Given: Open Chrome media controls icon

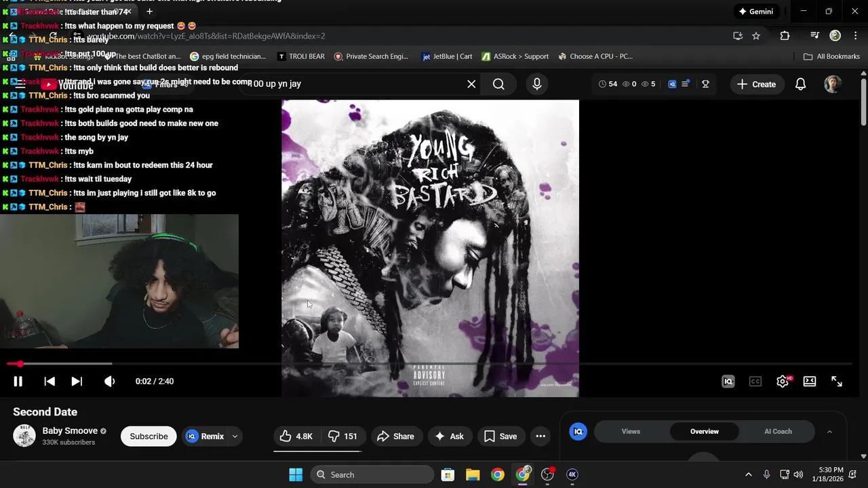Looking at the screenshot, I should (x=815, y=36).
